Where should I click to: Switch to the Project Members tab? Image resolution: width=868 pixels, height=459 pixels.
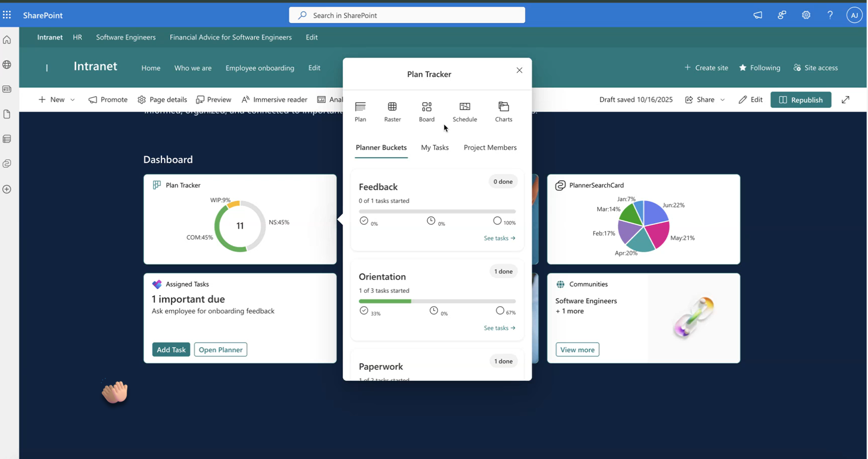[490, 147]
